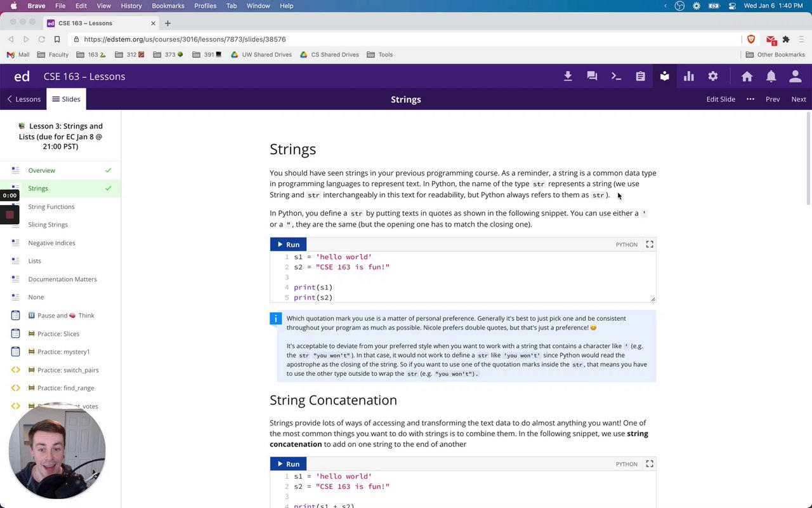Run the hello world code snippet
This screenshot has height=508, width=812.
pyautogui.click(x=288, y=244)
